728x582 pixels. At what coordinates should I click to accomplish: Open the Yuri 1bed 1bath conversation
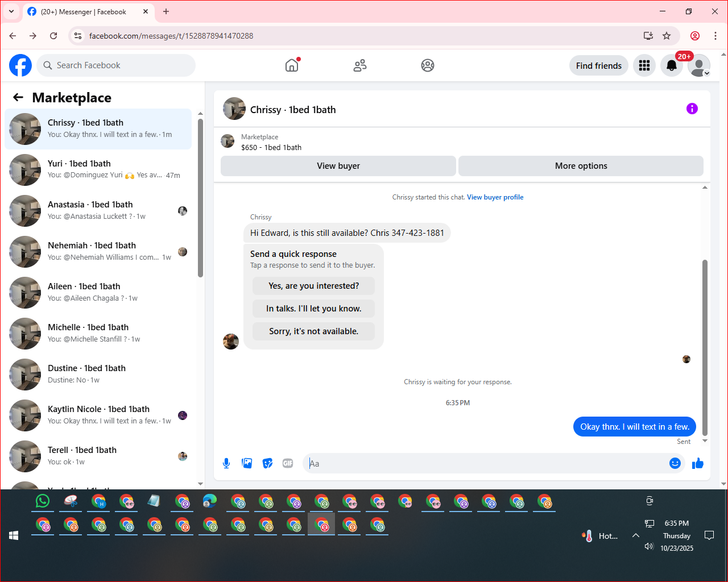(x=98, y=170)
